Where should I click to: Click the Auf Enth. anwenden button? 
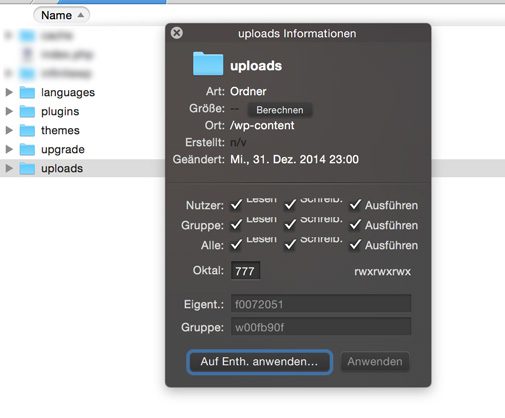point(259,362)
